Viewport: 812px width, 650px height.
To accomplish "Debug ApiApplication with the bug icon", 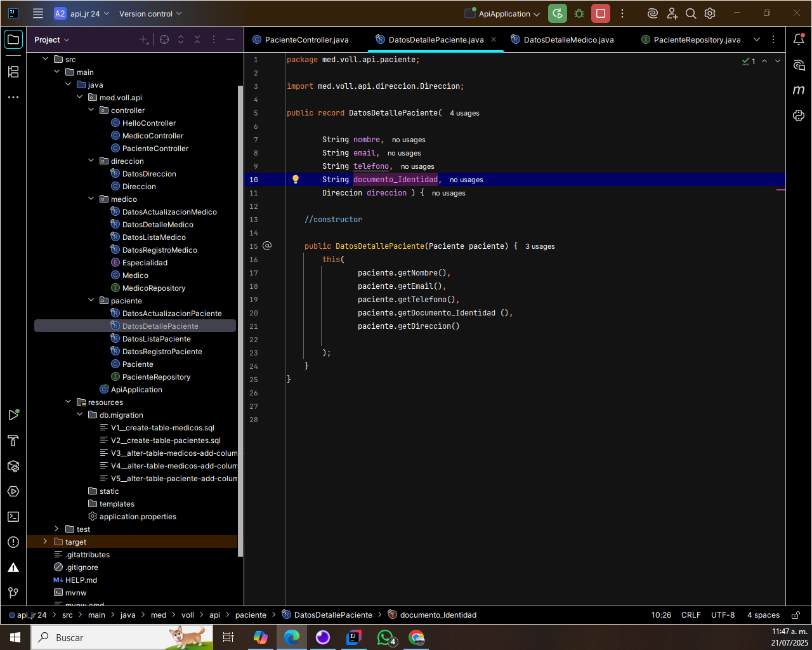I will (579, 13).
